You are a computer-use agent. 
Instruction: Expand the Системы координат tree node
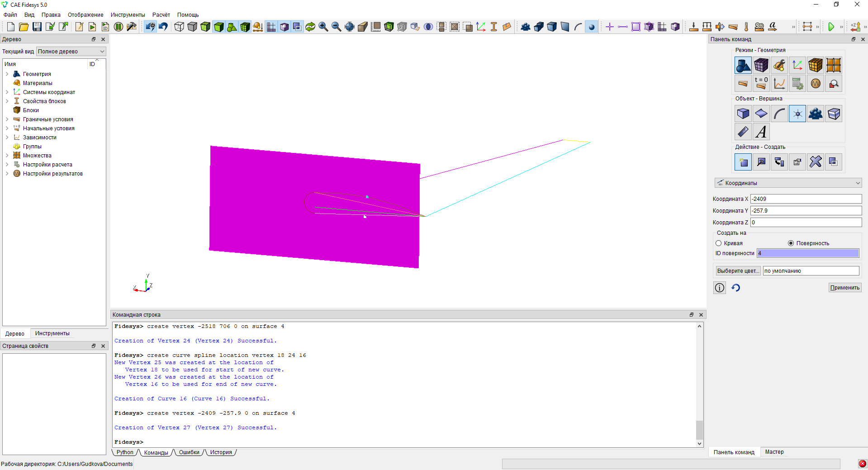point(7,92)
